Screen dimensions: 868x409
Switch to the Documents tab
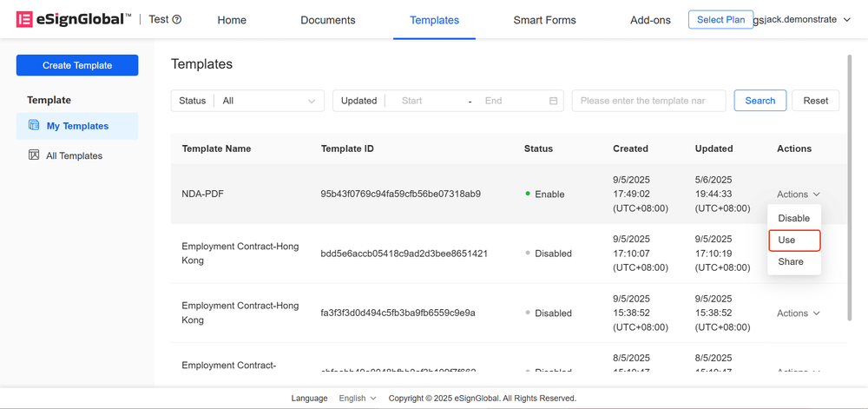328,20
